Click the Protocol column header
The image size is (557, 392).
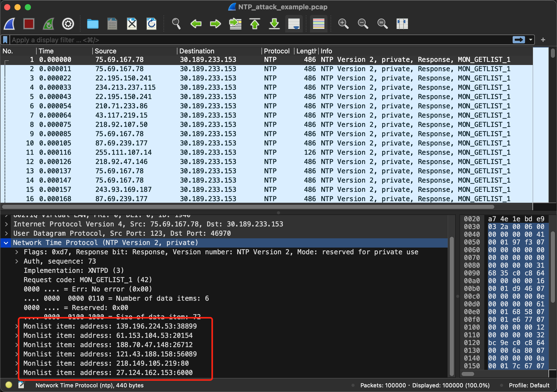click(x=276, y=51)
